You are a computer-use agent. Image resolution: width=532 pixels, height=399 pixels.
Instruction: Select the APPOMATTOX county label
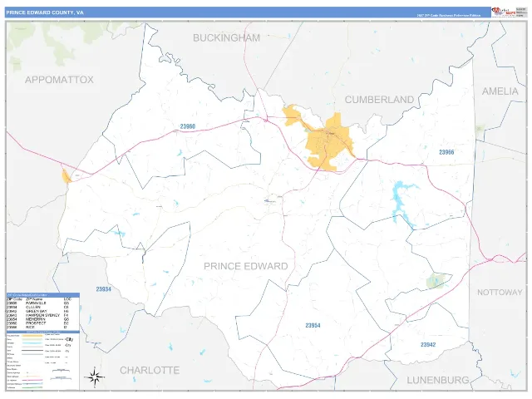click(x=59, y=80)
